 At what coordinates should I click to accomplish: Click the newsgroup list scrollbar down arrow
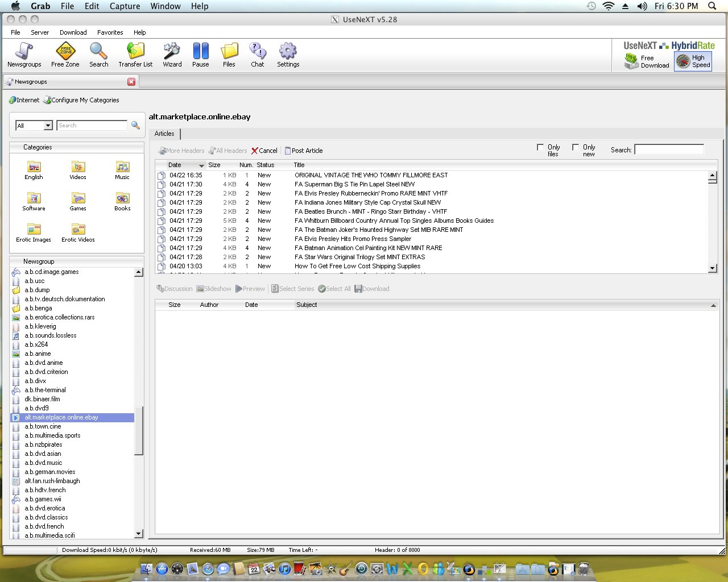point(139,534)
